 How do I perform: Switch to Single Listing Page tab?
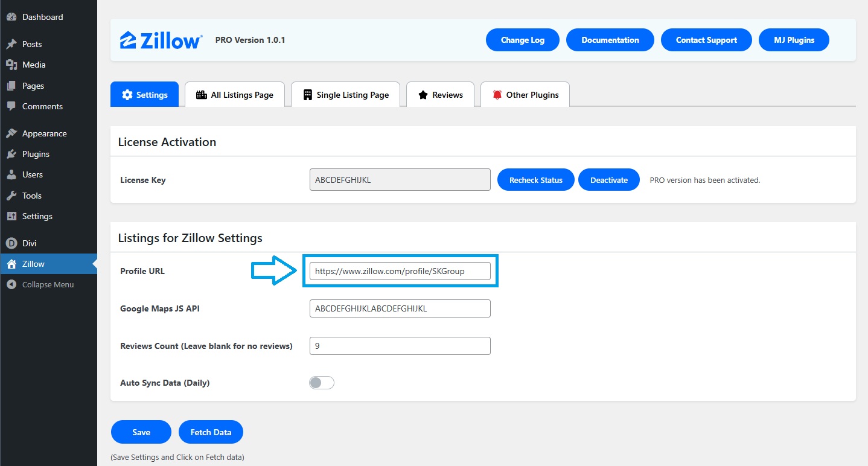[x=346, y=94]
